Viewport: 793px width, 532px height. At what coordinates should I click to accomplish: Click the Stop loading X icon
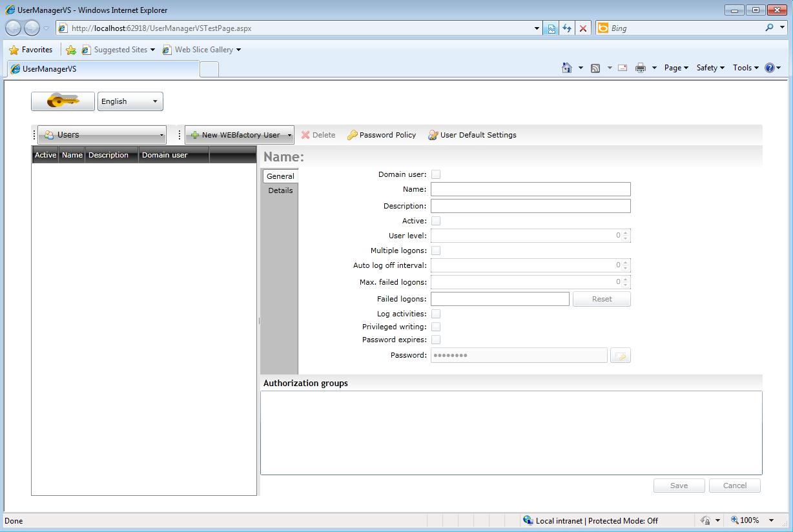pos(583,28)
